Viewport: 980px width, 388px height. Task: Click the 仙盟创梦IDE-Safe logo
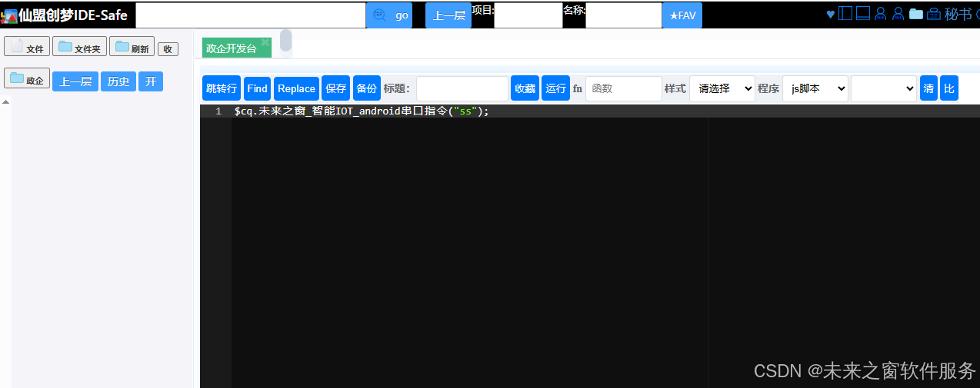(65, 15)
